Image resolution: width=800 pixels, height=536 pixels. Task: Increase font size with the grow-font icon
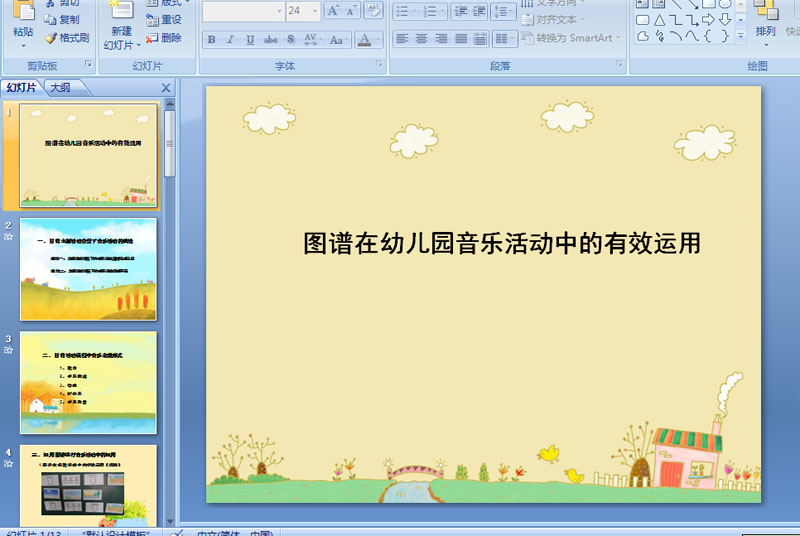[x=333, y=11]
